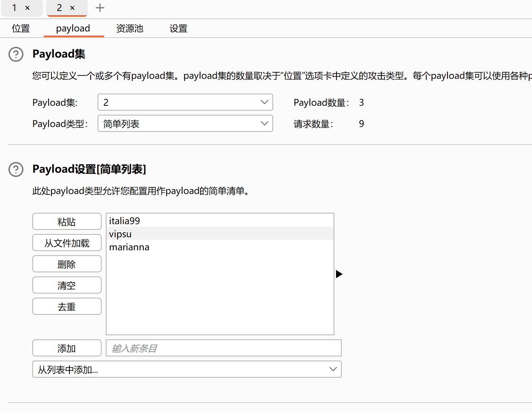This screenshot has height=412, width=532.
Task: Select the vipsu payload entry
Action: click(220, 234)
